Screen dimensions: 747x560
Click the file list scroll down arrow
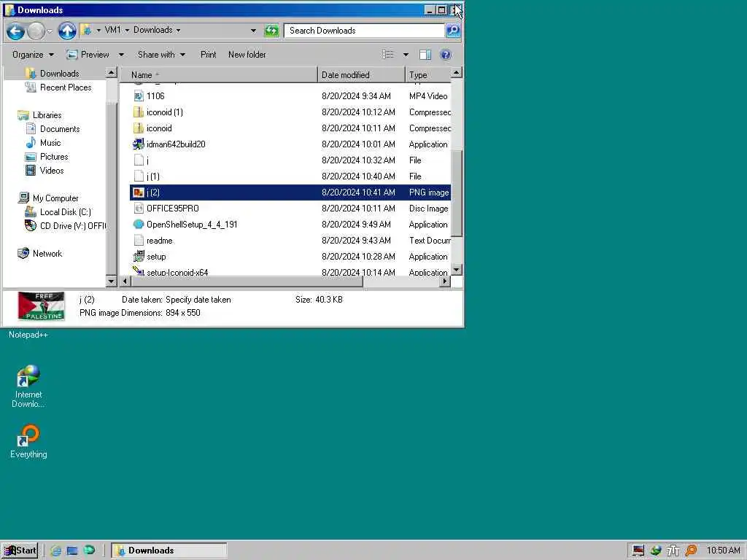tap(457, 270)
